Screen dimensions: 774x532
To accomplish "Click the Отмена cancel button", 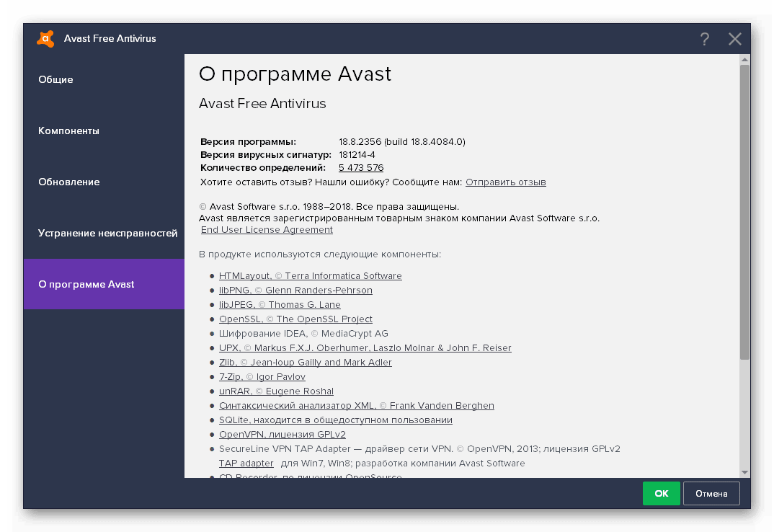I will pos(711,494).
